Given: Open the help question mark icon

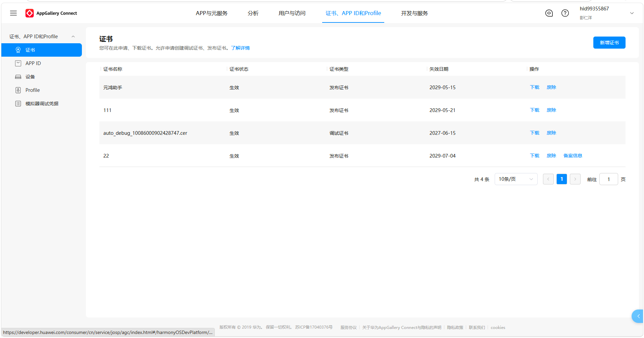Looking at the screenshot, I should point(565,13).
